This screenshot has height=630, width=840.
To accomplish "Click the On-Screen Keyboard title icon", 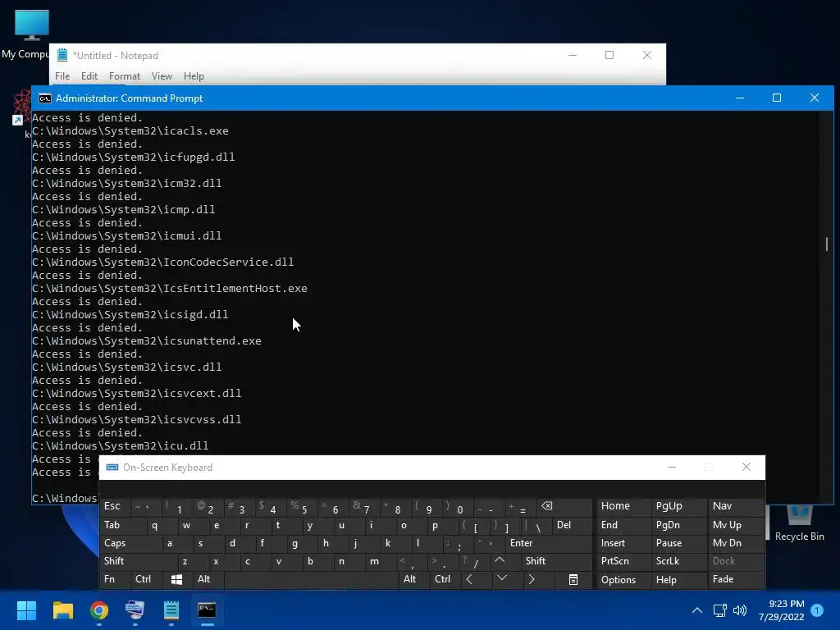I will (x=112, y=467).
